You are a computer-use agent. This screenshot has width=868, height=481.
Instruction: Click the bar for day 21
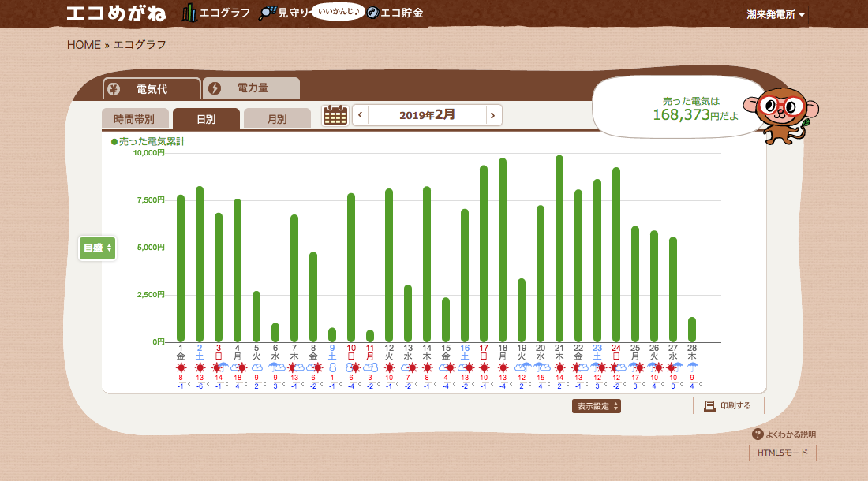tap(559, 249)
